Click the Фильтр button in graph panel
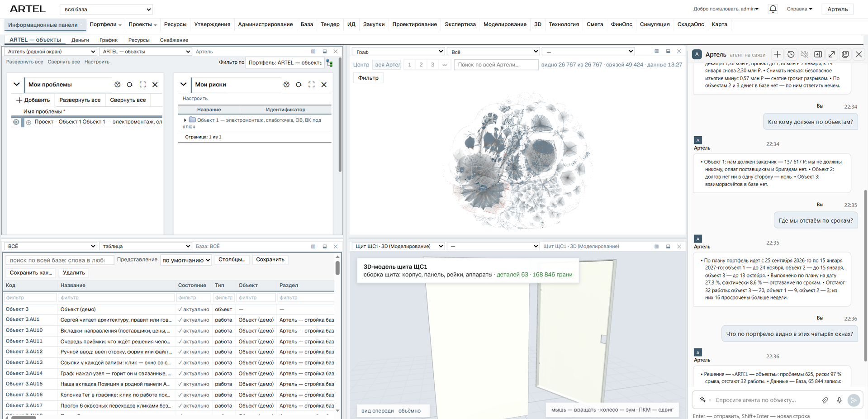Screen dimensions: 868x419 (368, 78)
